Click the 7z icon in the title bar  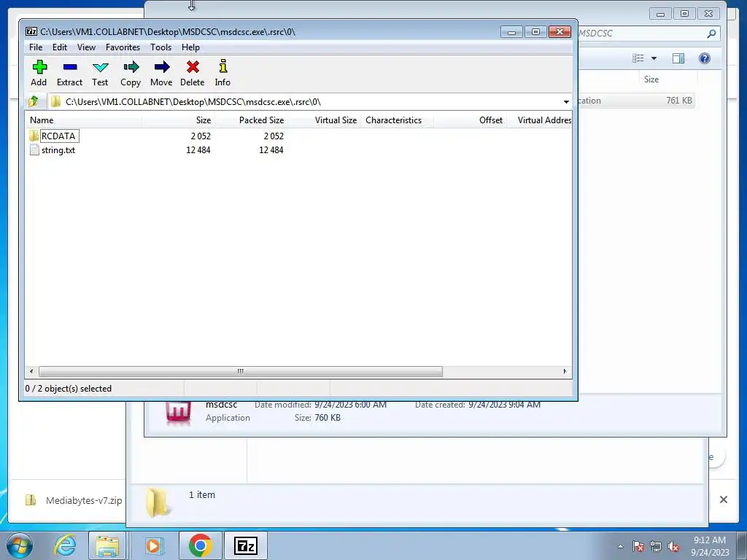click(31, 32)
